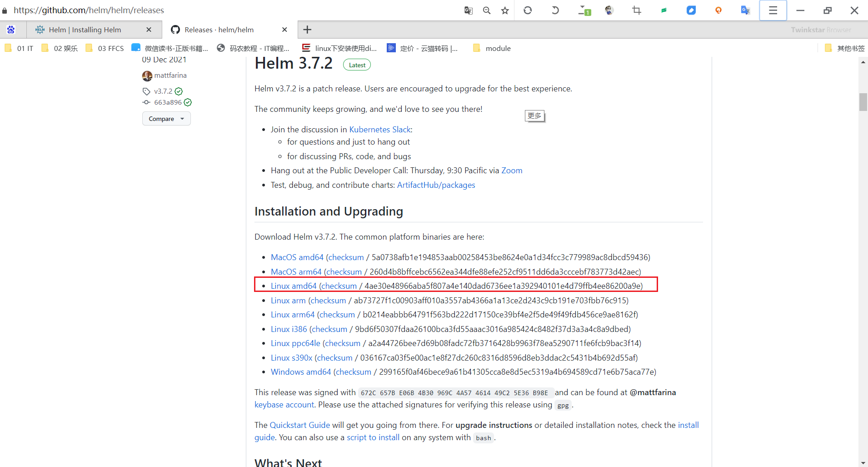Download the MacOS arm64 binary
This screenshot has width=868, height=467.
pos(296,272)
